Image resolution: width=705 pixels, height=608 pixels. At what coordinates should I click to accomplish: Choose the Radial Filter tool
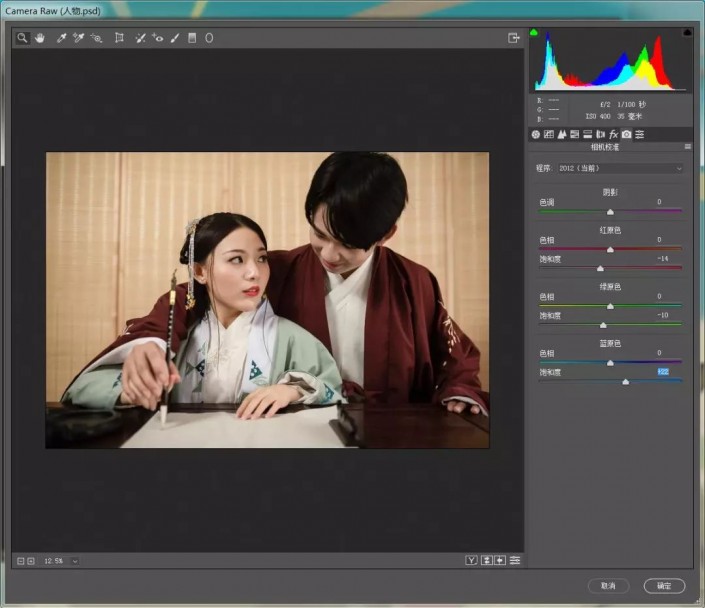pyautogui.click(x=209, y=38)
